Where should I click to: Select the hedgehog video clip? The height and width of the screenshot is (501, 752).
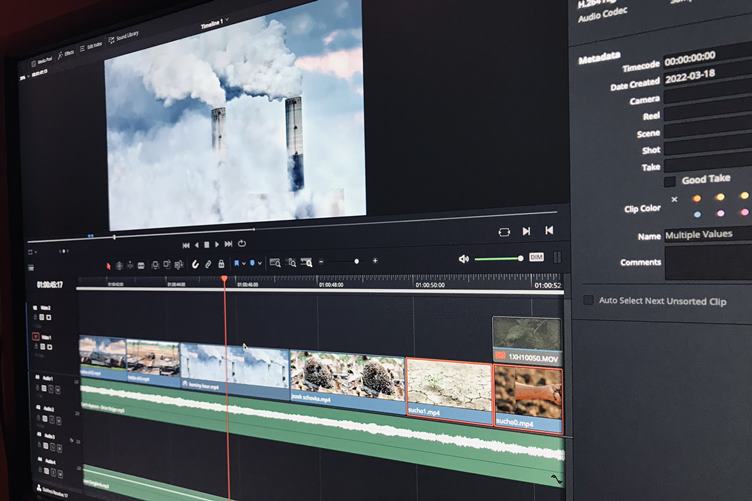click(x=348, y=381)
